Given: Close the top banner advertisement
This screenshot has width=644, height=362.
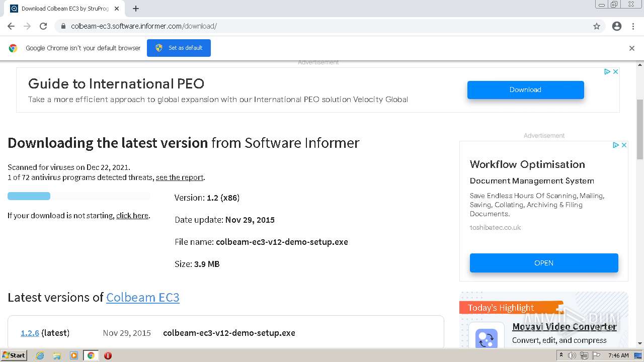Looking at the screenshot, I should point(615,72).
